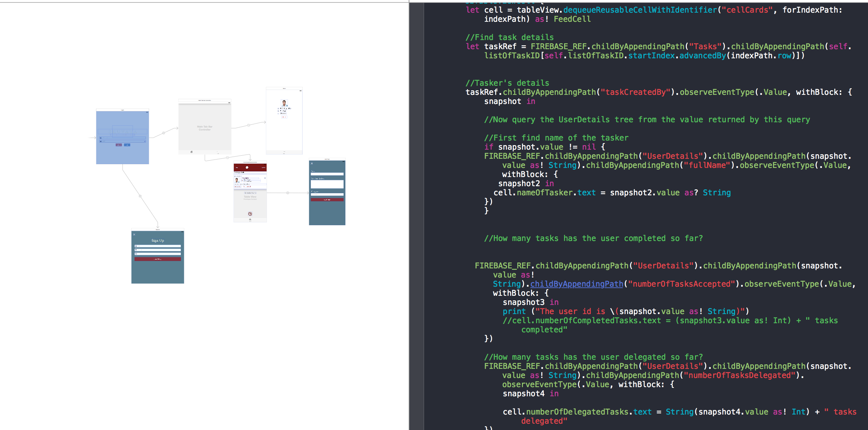Click segue icon between Login and Sign Up
This screenshot has width=868, height=430.
140,196
